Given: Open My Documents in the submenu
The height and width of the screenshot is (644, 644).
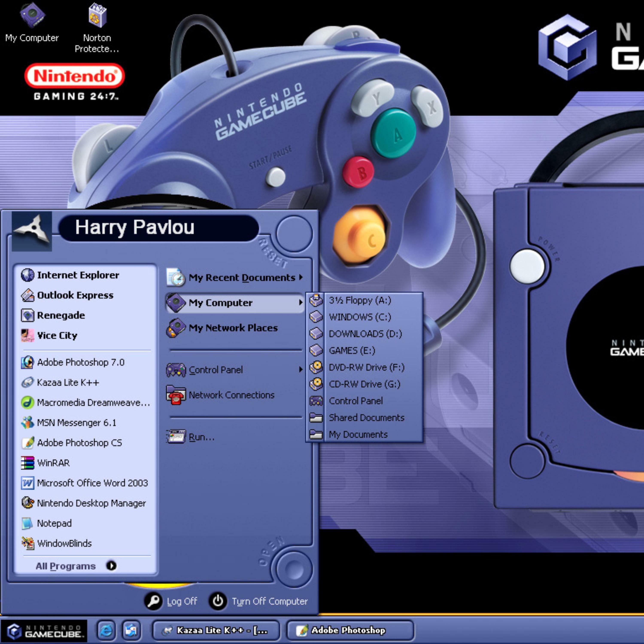Looking at the screenshot, I should (364, 434).
